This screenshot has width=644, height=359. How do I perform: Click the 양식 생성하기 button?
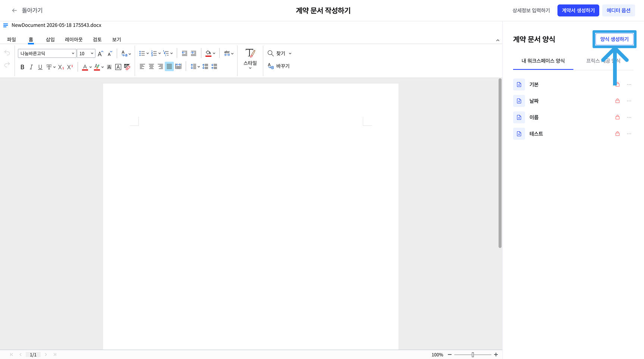[615, 39]
